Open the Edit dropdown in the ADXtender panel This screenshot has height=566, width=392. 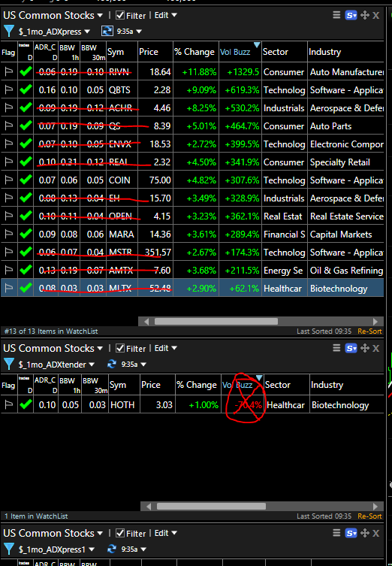pyautogui.click(x=165, y=348)
